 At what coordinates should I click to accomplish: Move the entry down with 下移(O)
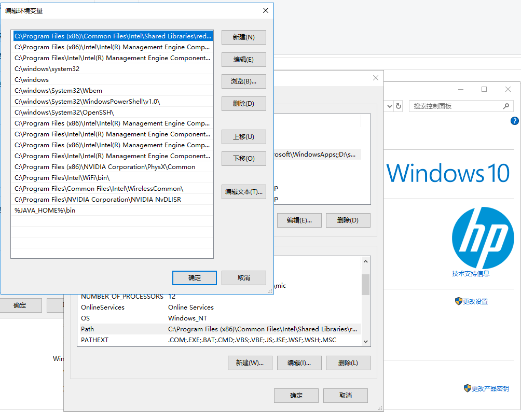coord(243,159)
